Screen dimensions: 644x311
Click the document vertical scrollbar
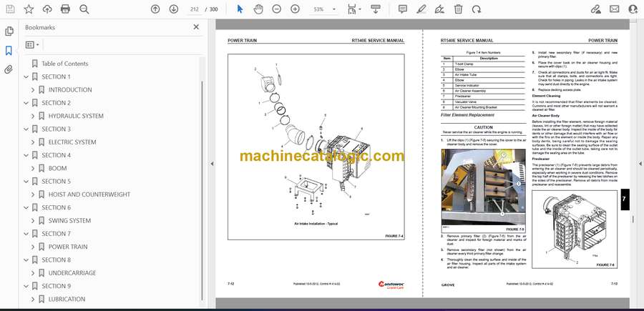pos(633,219)
